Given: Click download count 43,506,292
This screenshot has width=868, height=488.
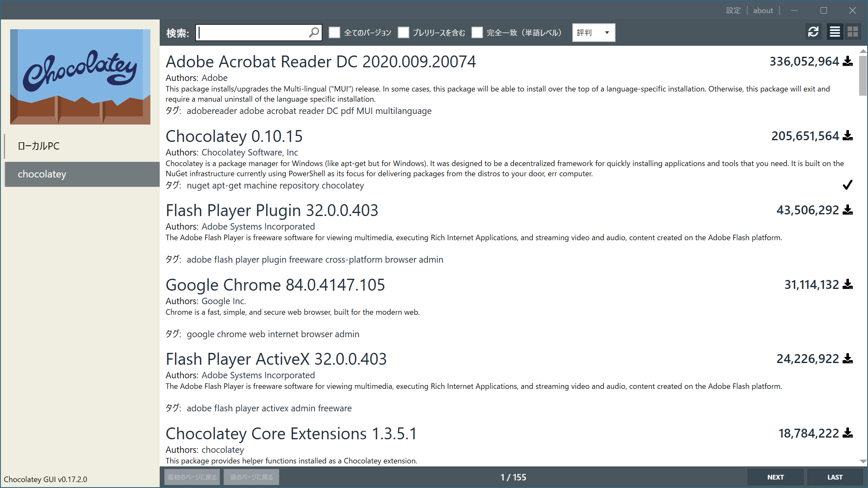Looking at the screenshot, I should pyautogui.click(x=807, y=210).
